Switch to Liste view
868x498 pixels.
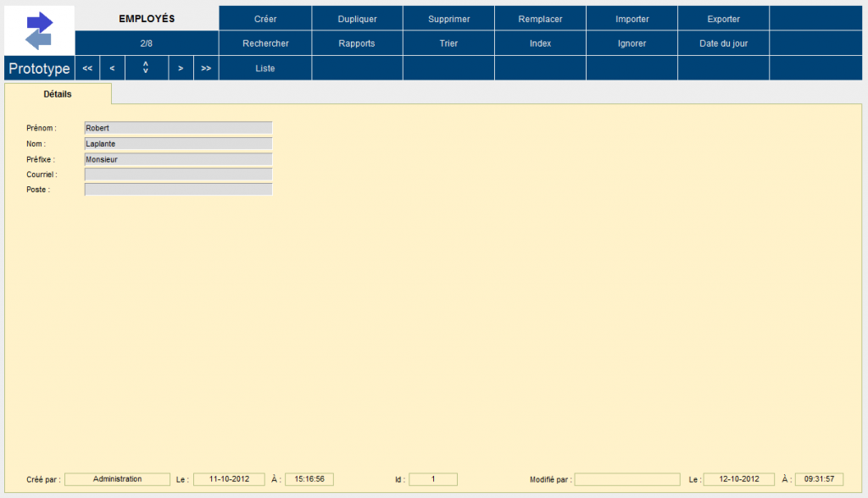click(x=265, y=69)
